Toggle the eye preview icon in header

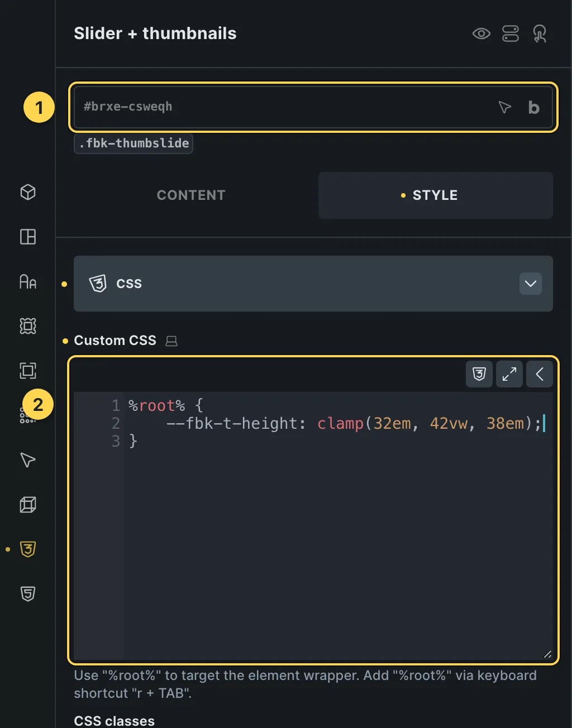[481, 33]
